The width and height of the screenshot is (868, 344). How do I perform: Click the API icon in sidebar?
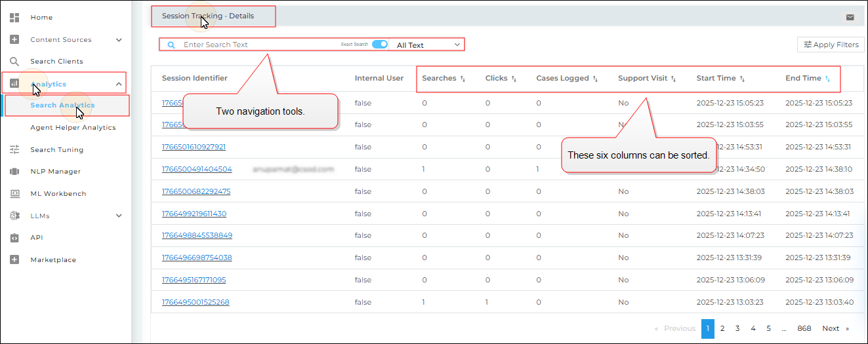click(14, 238)
